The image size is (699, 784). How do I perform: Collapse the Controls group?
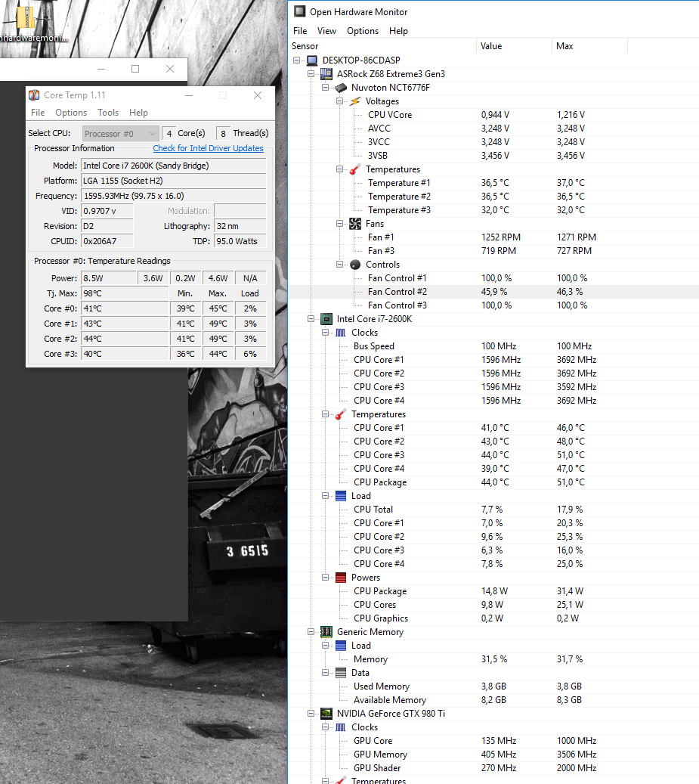tap(340, 265)
